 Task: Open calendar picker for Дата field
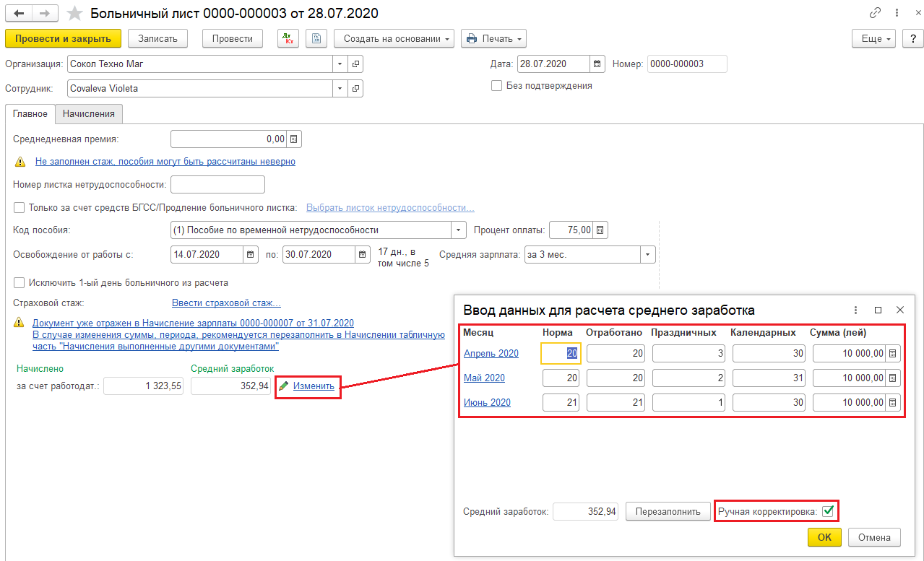(x=597, y=64)
